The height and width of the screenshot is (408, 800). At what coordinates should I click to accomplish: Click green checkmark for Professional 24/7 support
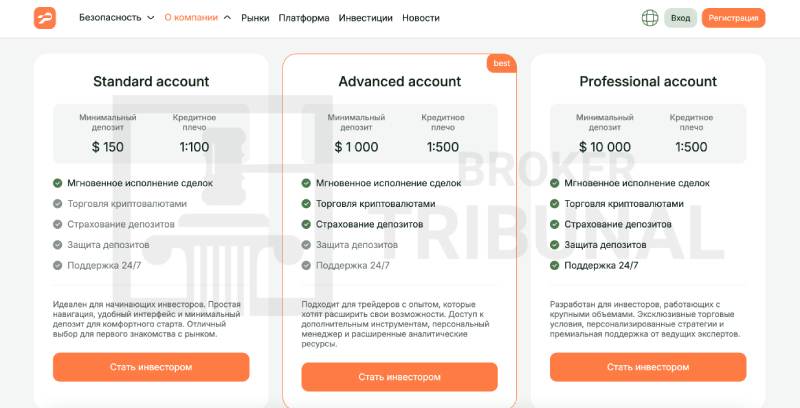pos(555,265)
